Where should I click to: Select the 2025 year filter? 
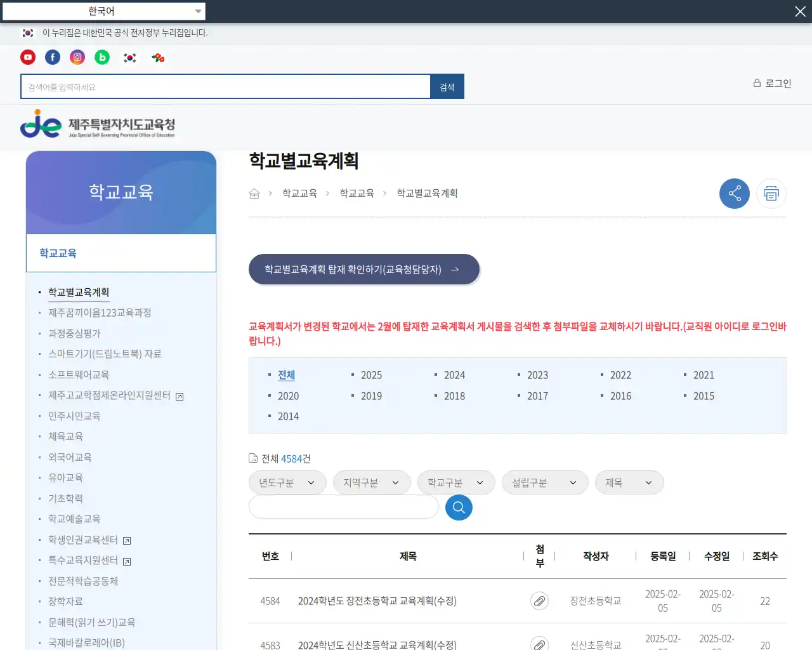point(371,375)
